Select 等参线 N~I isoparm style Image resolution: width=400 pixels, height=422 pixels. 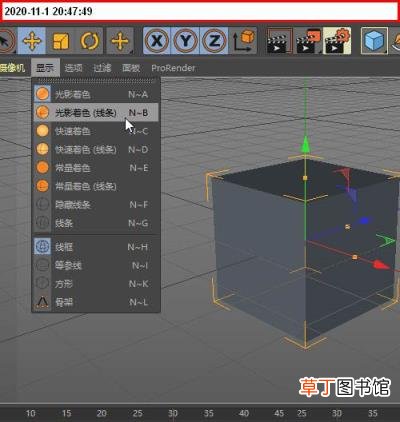[96, 265]
